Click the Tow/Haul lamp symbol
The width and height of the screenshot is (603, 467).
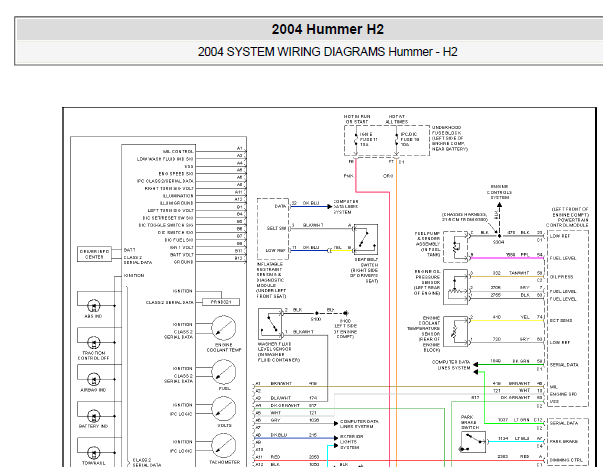(93, 452)
